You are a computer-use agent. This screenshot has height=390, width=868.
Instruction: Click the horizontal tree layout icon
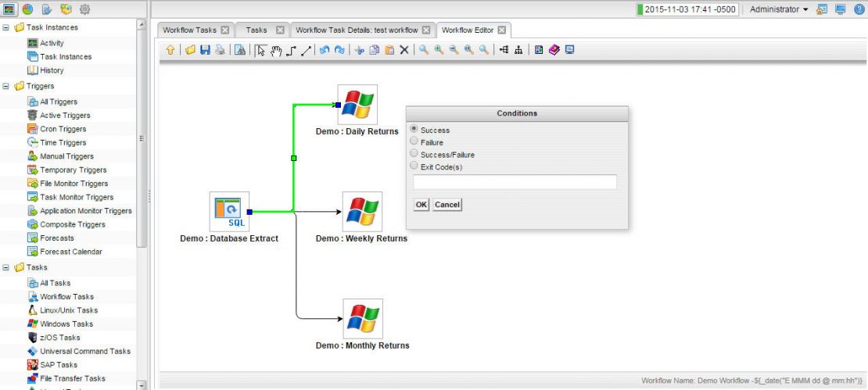(504, 50)
